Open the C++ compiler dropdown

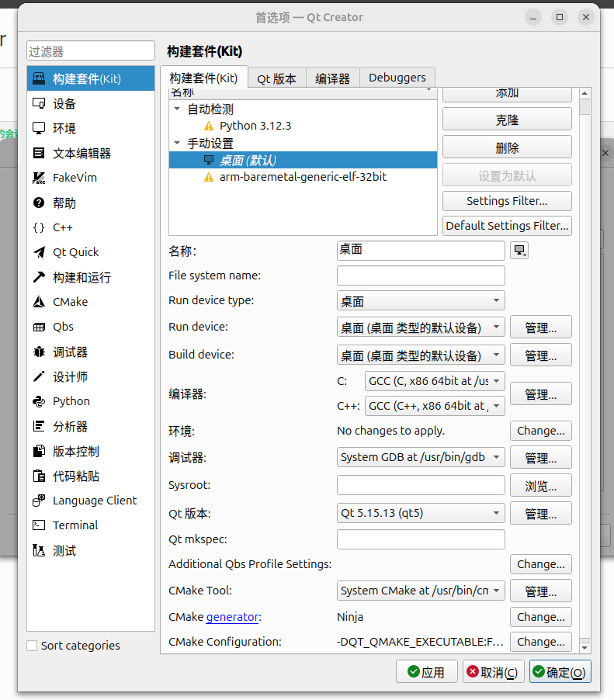coord(435,406)
